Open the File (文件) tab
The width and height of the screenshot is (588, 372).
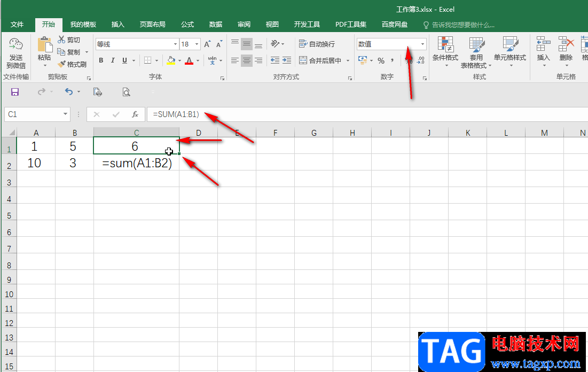coord(17,25)
